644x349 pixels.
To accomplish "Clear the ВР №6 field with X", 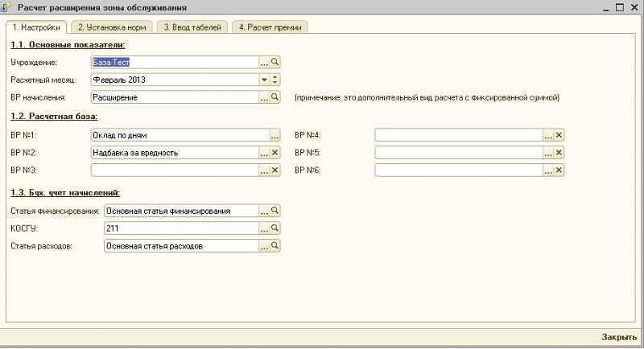I will (x=559, y=170).
